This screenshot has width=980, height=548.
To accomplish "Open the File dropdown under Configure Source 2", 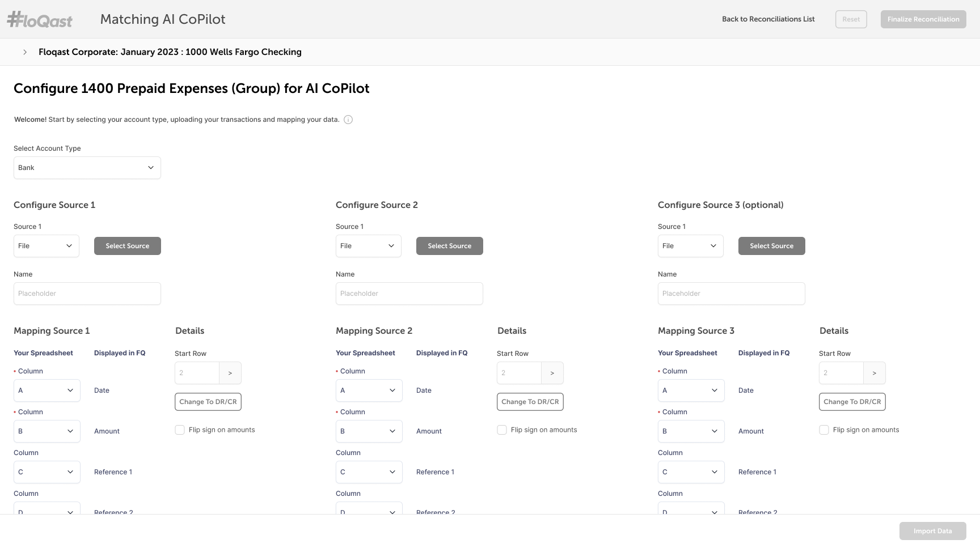I will tap(369, 246).
